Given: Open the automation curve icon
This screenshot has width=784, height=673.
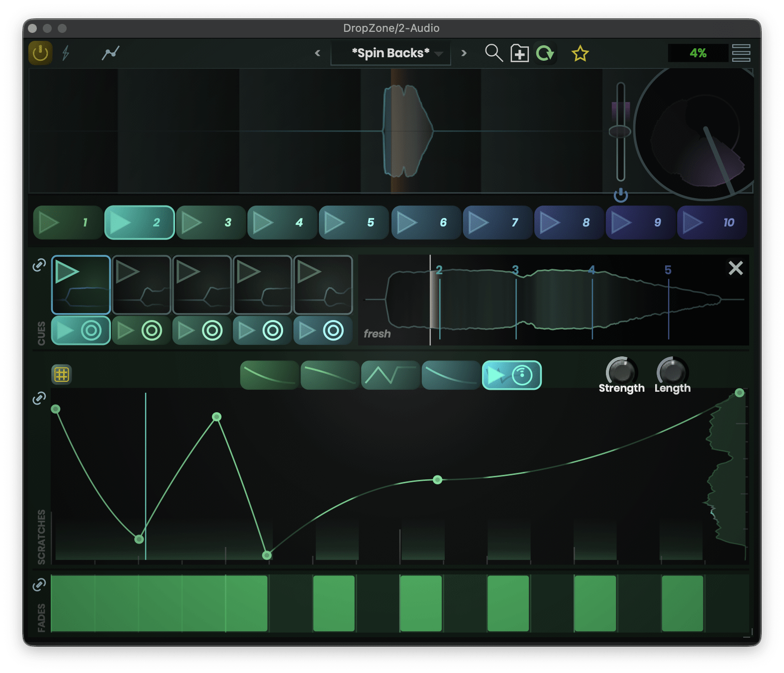Looking at the screenshot, I should (x=110, y=53).
